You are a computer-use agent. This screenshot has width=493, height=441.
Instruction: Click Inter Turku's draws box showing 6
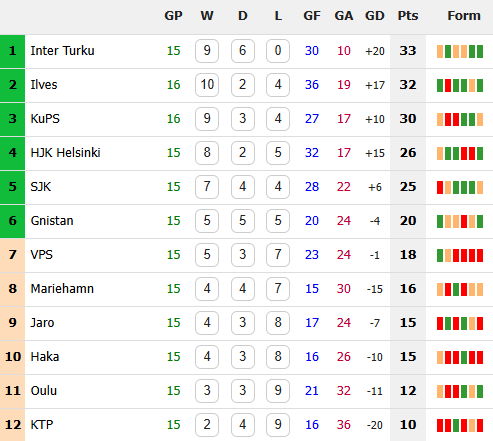(x=243, y=51)
